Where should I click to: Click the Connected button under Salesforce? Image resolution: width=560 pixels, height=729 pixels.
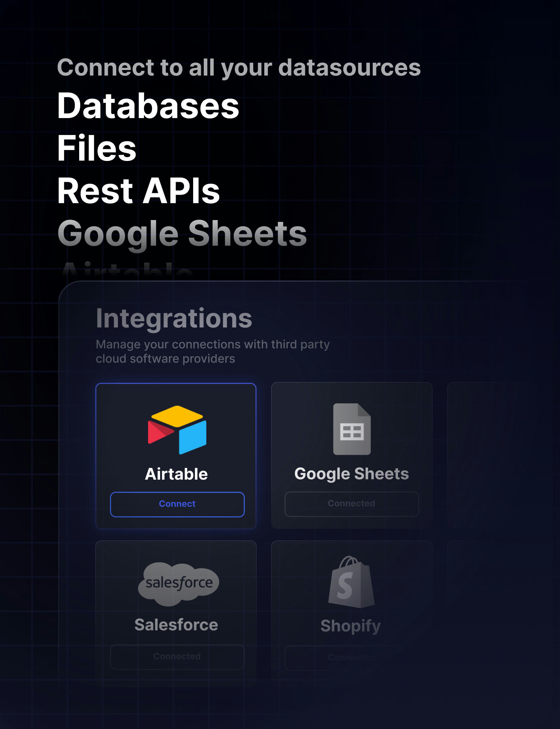tap(177, 656)
